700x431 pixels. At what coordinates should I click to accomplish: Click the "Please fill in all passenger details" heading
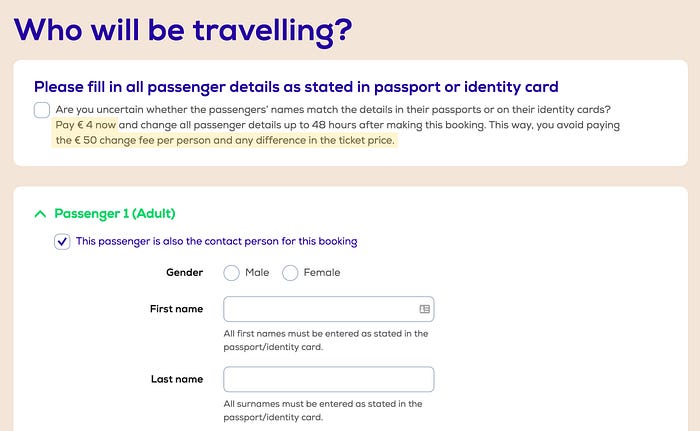[296, 87]
